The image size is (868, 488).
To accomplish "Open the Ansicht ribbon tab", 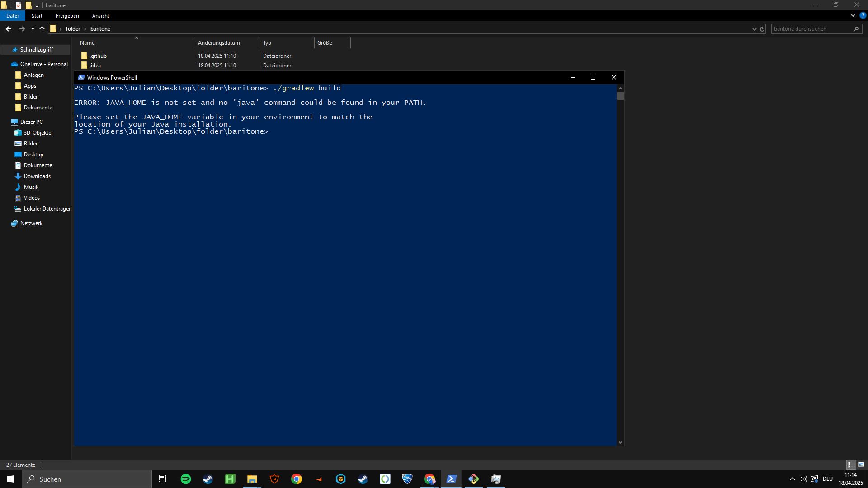I will (101, 16).
